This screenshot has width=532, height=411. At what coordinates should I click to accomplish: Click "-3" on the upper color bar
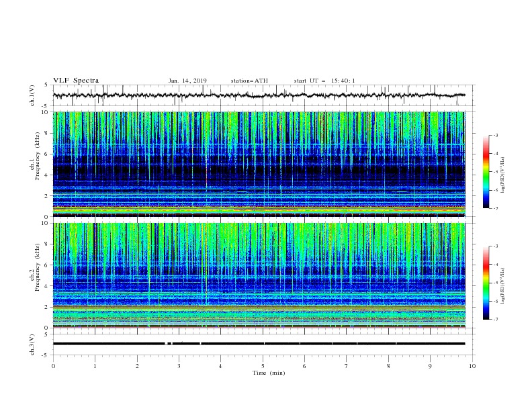pyautogui.click(x=496, y=135)
